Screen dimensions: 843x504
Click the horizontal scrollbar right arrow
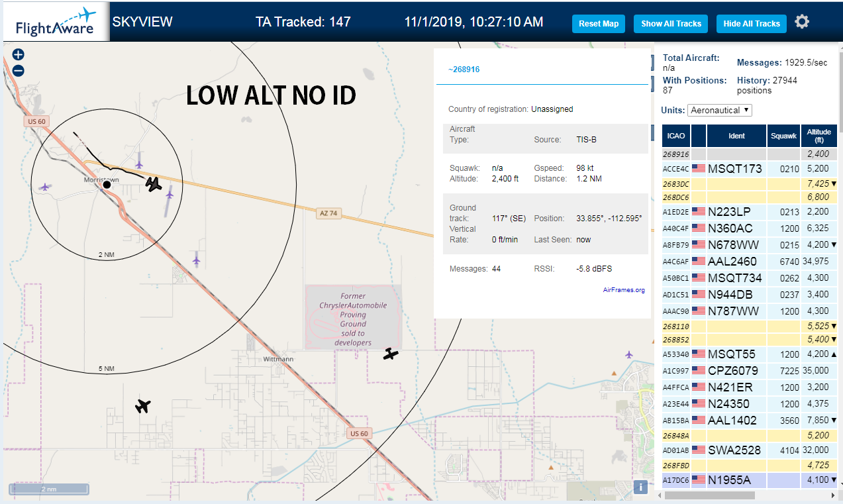tap(832, 495)
